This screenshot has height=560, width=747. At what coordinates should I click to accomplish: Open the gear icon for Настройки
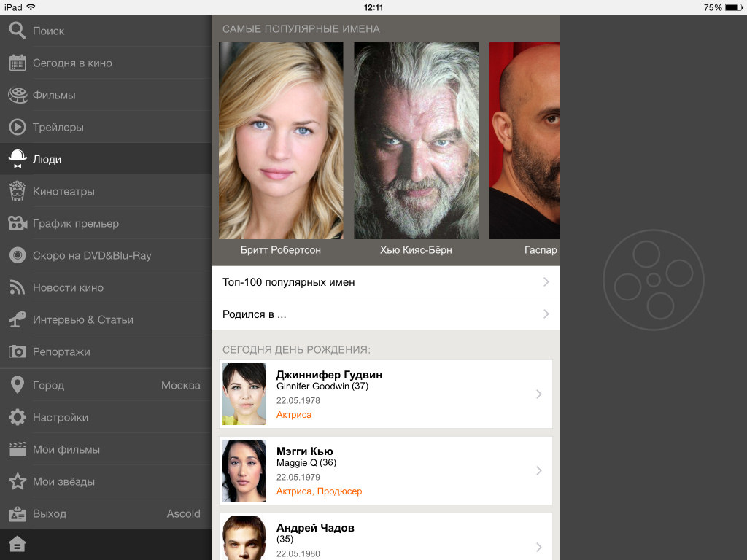coord(18,417)
